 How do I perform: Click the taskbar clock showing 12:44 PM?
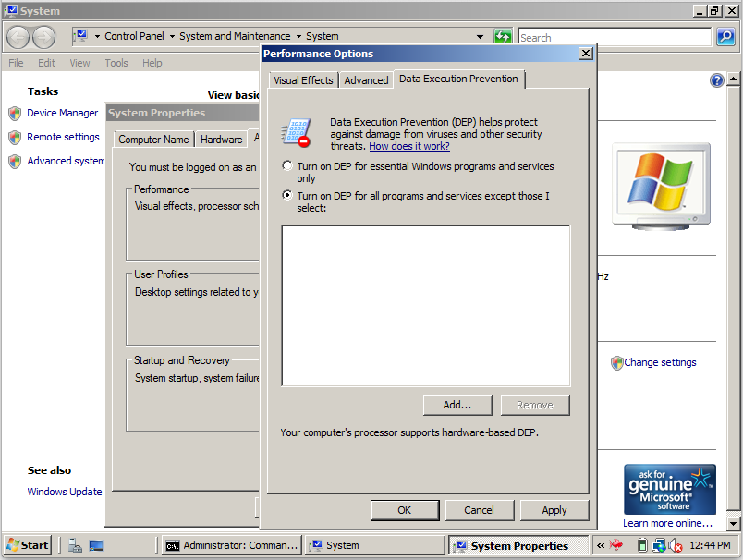(x=710, y=546)
